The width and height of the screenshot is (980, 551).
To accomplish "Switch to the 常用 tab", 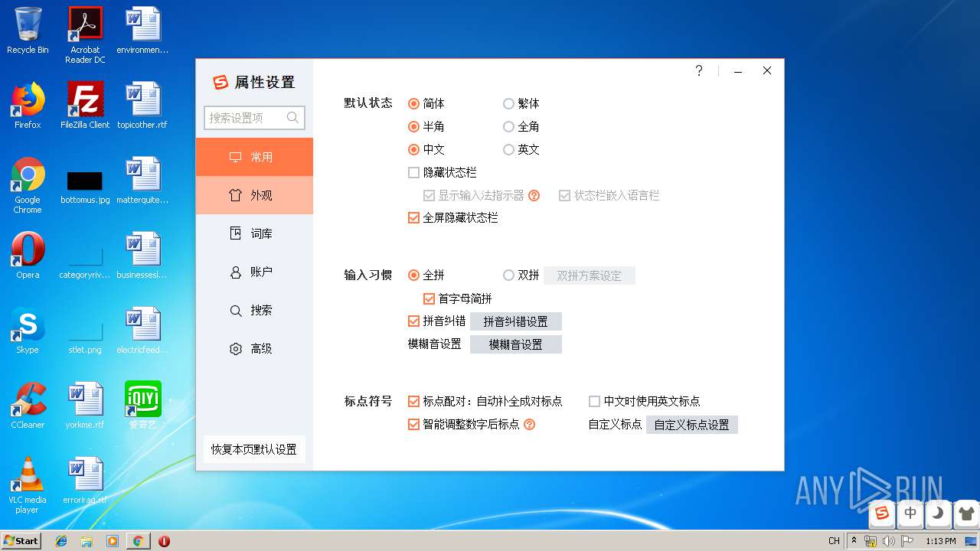I will (254, 157).
